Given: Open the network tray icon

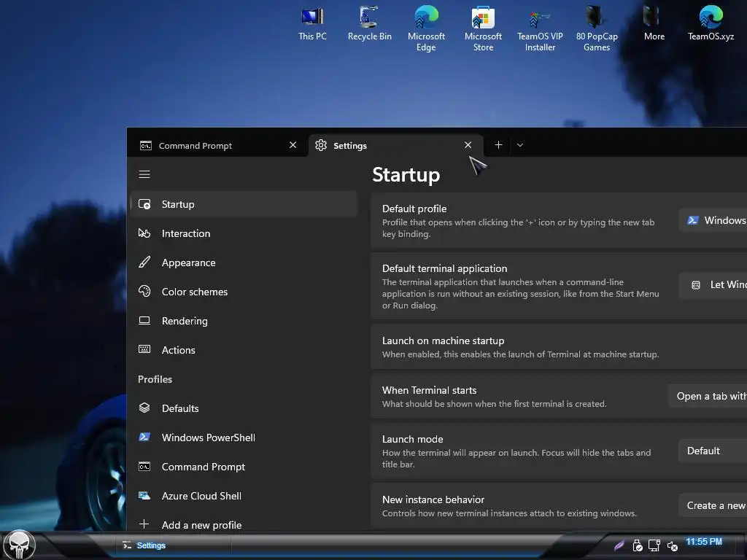Looking at the screenshot, I should click(654, 545).
